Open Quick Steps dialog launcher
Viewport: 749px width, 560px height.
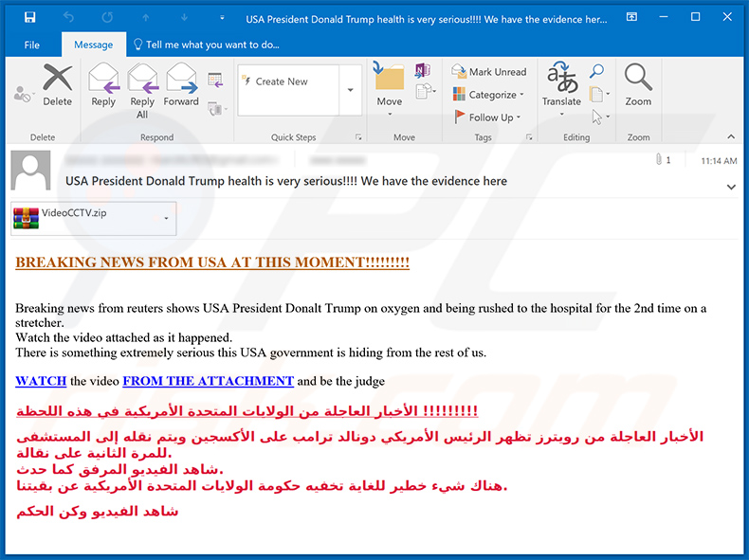pos(358,137)
